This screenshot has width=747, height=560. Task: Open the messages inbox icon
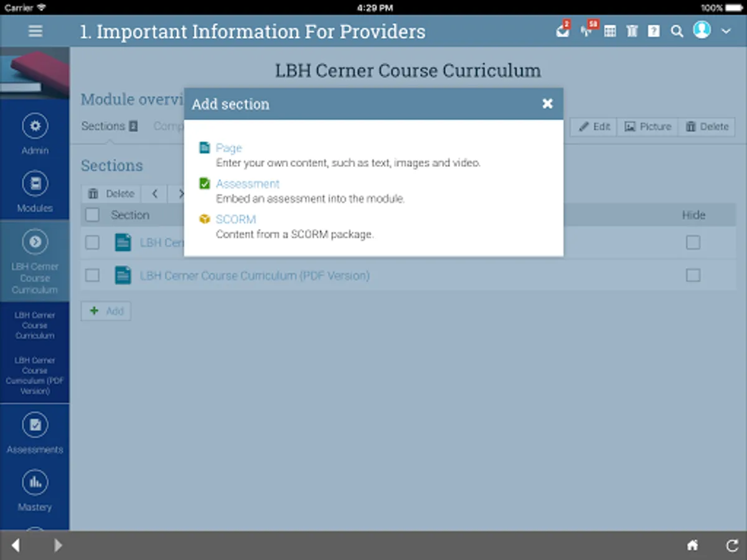click(563, 31)
